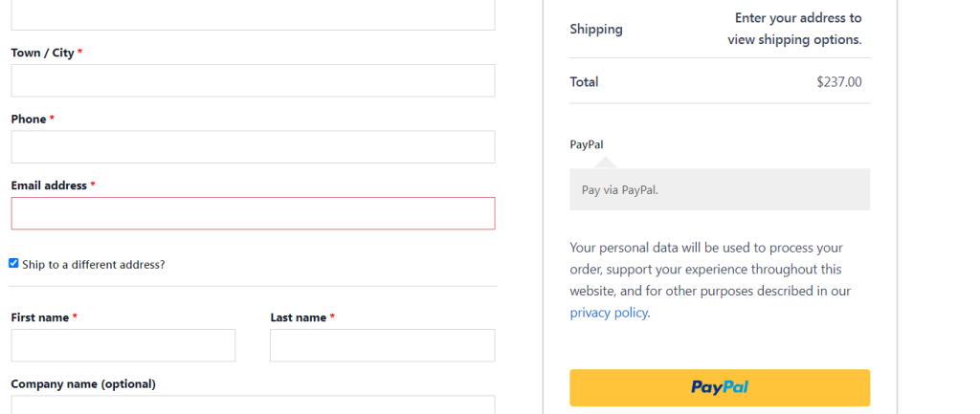Click the shipping First name field
This screenshot has height=414, width=980.
tap(123, 345)
